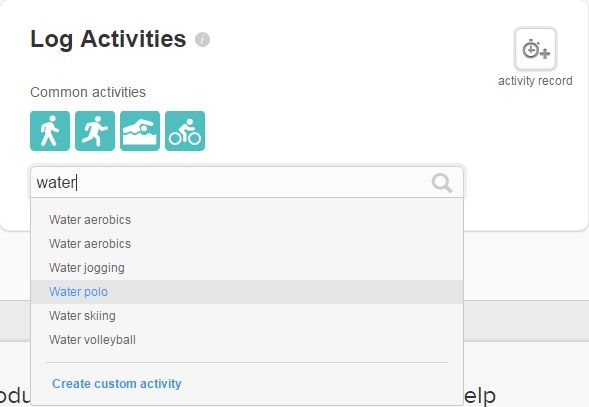The width and height of the screenshot is (589, 407).
Task: Pick the second Water aerobics suggestion
Action: [247, 244]
